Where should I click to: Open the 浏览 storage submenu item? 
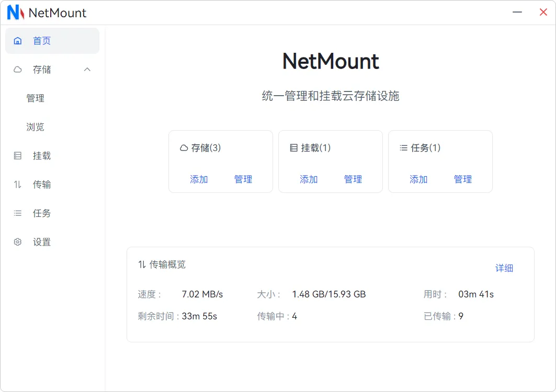tap(36, 127)
